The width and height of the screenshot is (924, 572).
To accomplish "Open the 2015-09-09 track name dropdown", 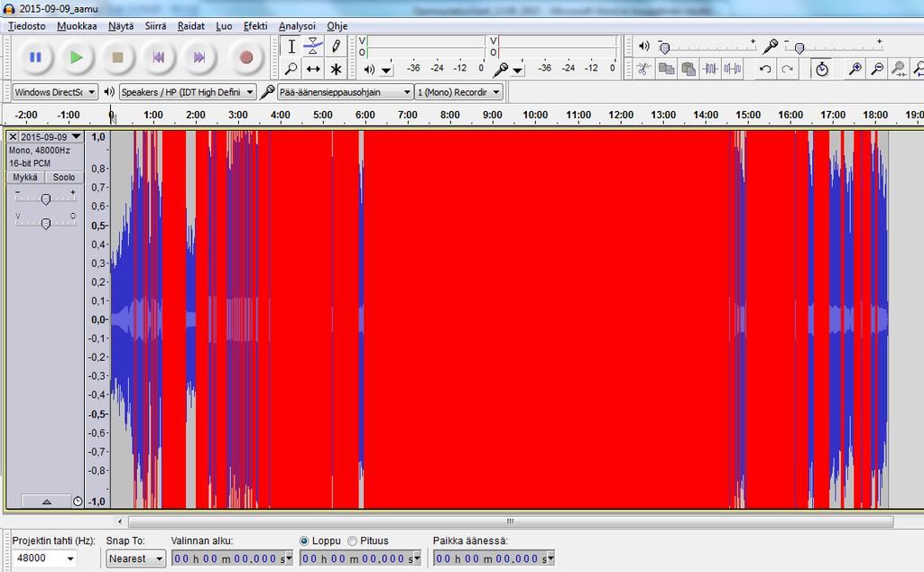I will [x=51, y=136].
